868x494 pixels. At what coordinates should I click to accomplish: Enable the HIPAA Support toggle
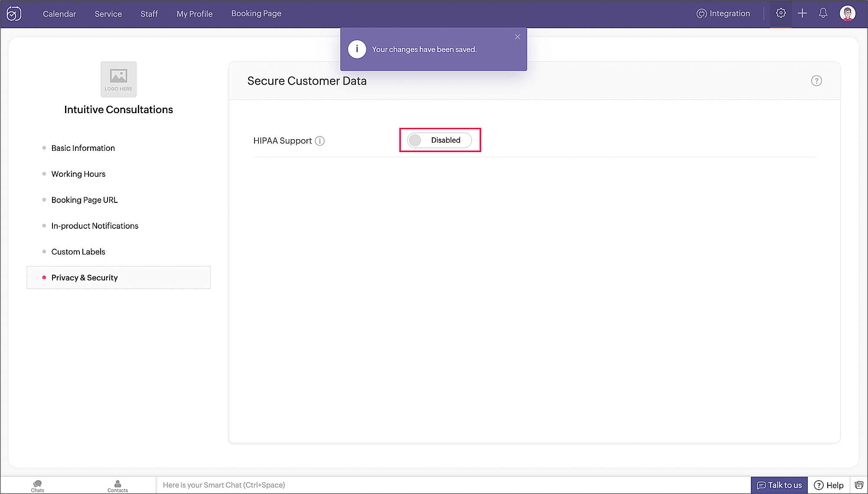439,140
